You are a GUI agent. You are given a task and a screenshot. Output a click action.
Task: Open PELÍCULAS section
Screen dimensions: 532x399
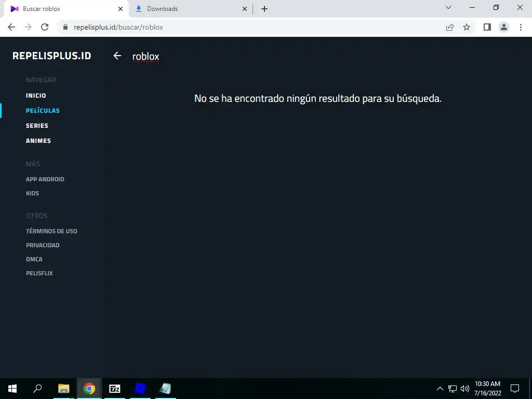pos(43,111)
